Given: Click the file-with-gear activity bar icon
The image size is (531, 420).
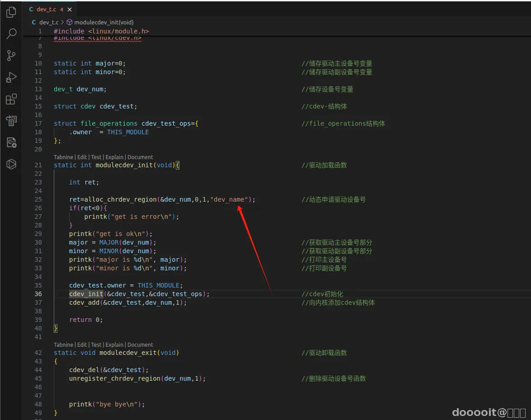Looking at the screenshot, I should pos(11,142).
